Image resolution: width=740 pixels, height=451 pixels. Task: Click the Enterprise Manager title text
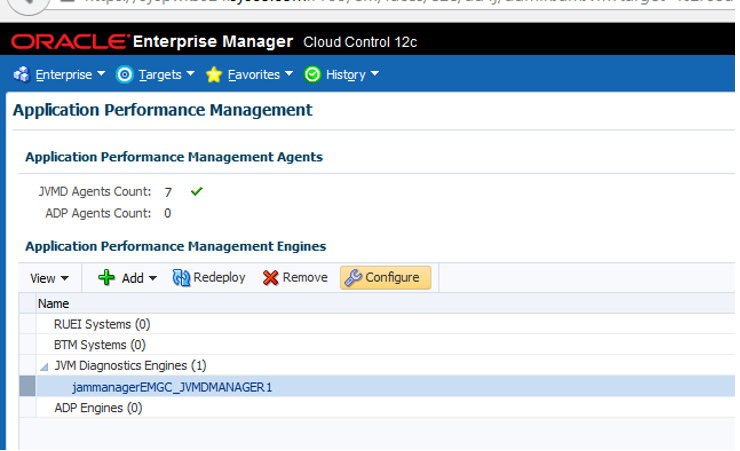(213, 42)
